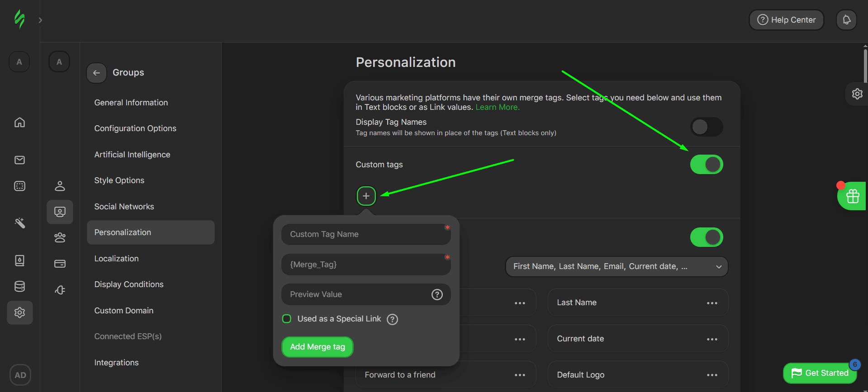
Task: Open options menu left of Current date card
Action: [x=520, y=339]
